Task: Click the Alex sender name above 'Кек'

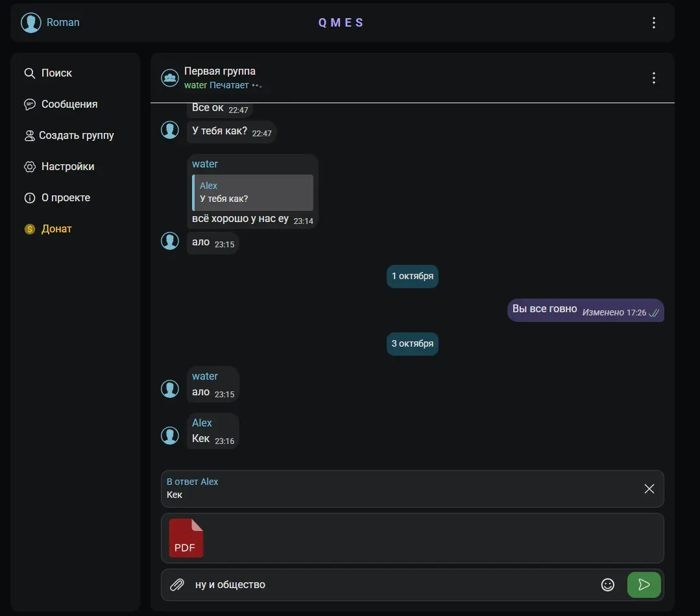Action: [x=202, y=423]
